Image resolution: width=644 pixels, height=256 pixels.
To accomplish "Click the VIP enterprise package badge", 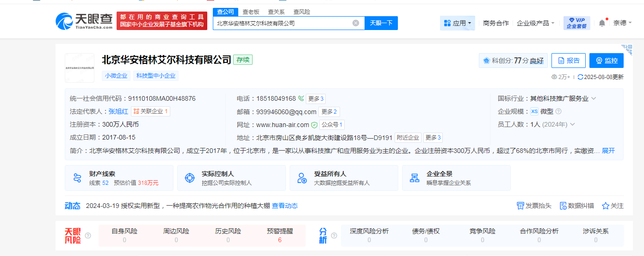I will click(x=576, y=23).
